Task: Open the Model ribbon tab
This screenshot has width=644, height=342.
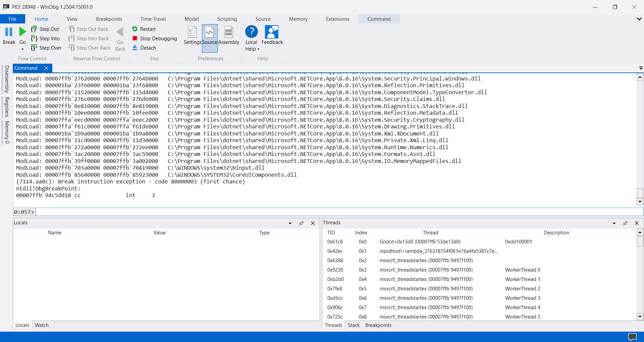Action: click(x=192, y=19)
